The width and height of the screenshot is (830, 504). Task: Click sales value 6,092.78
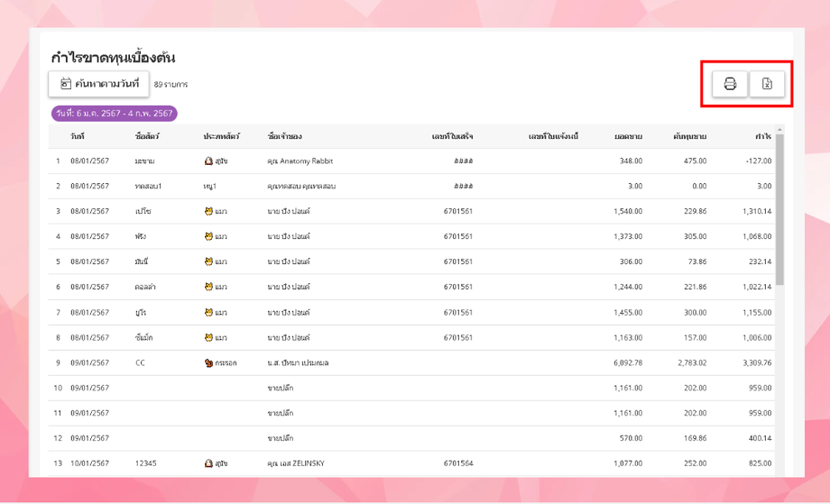pos(628,362)
